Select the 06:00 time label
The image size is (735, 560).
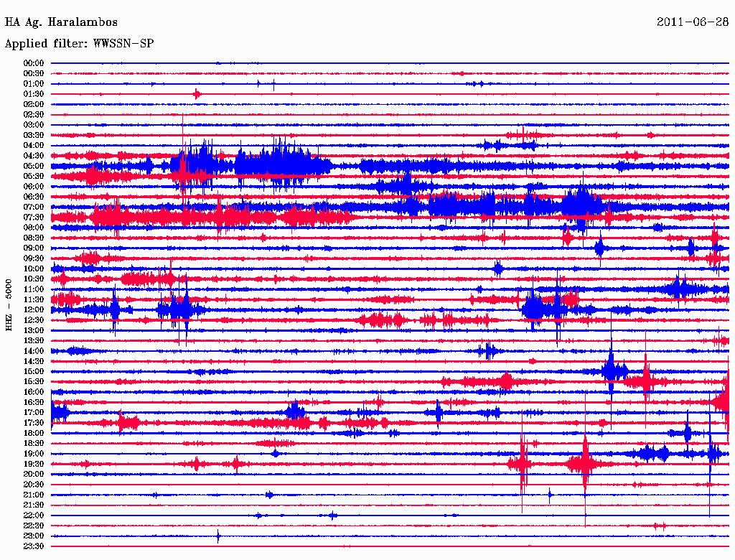[x=34, y=187]
